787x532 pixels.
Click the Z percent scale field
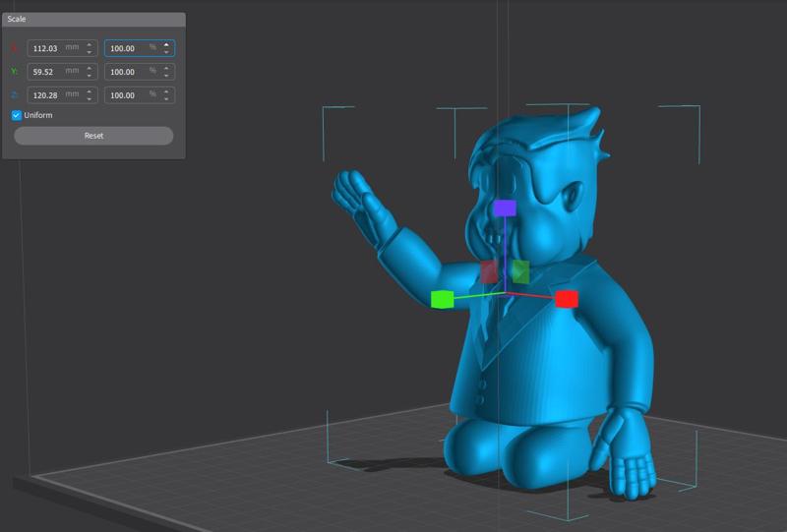(140, 94)
